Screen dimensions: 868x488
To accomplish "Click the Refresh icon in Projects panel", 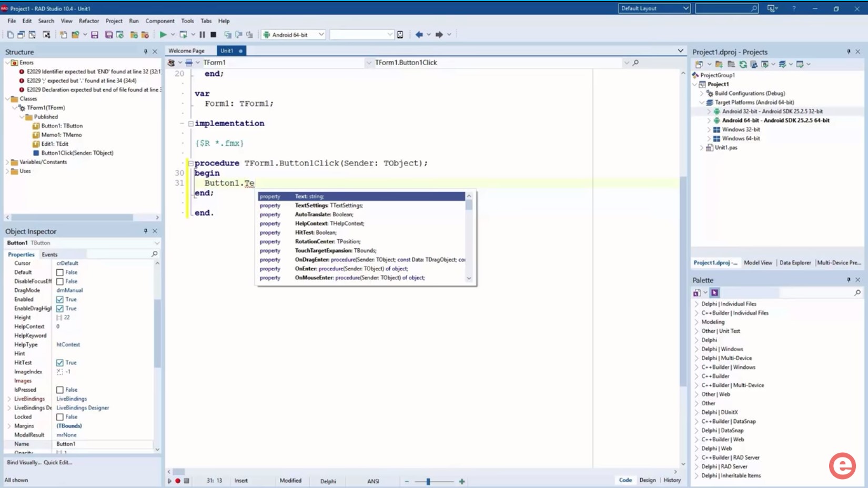I will [743, 64].
